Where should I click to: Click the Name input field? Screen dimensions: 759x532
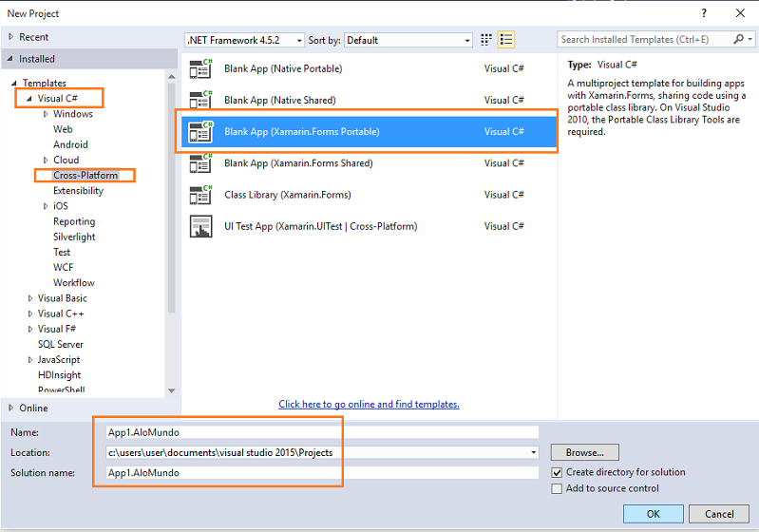coord(322,432)
